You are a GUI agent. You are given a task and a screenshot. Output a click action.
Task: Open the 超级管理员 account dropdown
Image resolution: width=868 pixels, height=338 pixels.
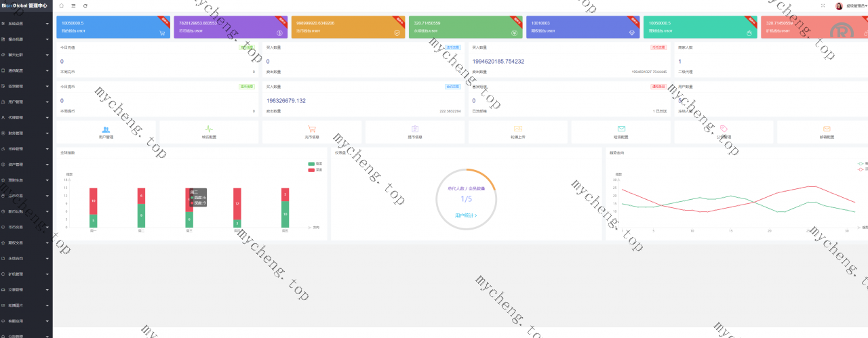tap(856, 5)
